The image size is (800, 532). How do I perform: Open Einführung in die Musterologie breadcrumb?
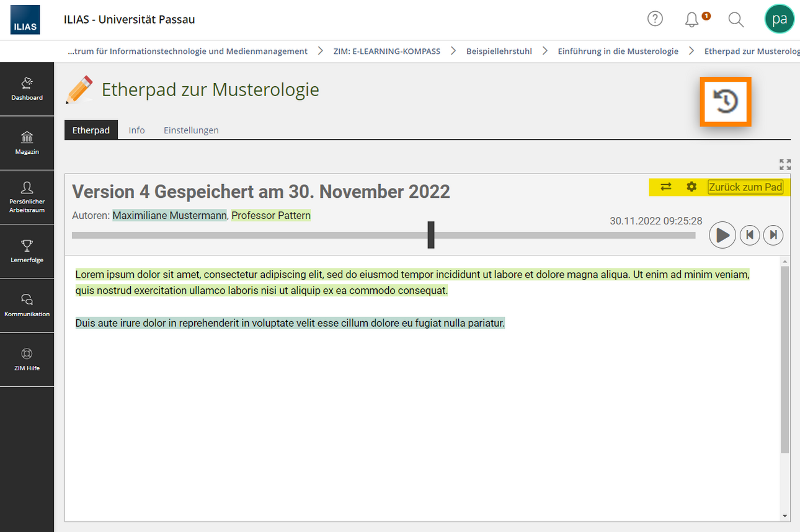pos(618,51)
